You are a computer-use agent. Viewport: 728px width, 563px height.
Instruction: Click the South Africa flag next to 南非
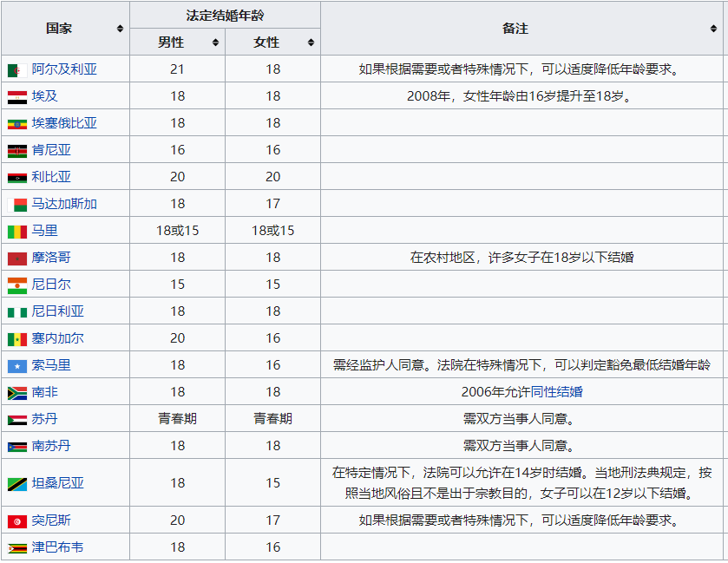tap(17, 393)
